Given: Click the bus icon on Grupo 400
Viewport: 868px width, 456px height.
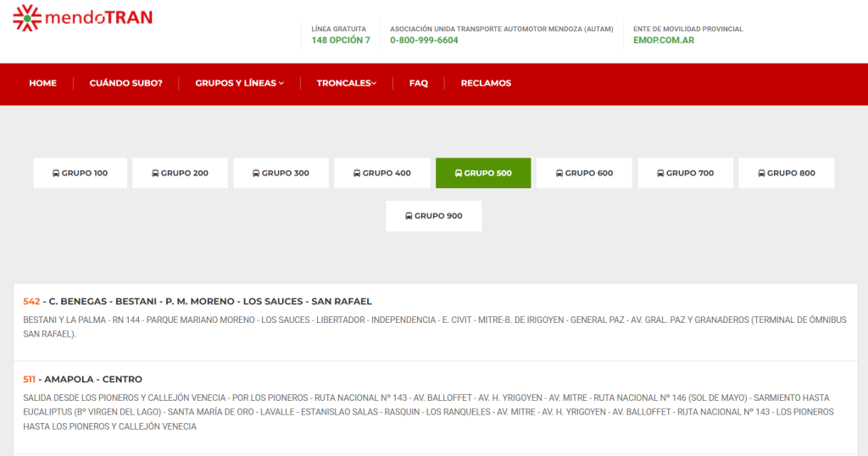Looking at the screenshot, I should pos(357,173).
